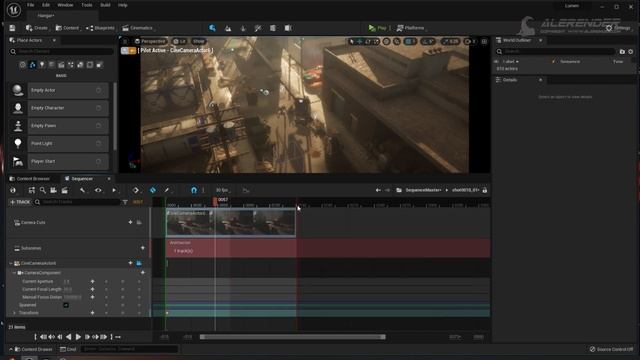Click the Sequencer render movie clapperboard icon
This screenshot has width=640, height=360.
tap(64, 190)
